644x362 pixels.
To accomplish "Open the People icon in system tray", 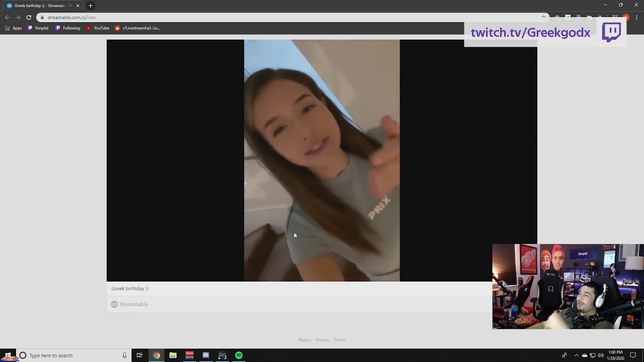I will (x=565, y=355).
